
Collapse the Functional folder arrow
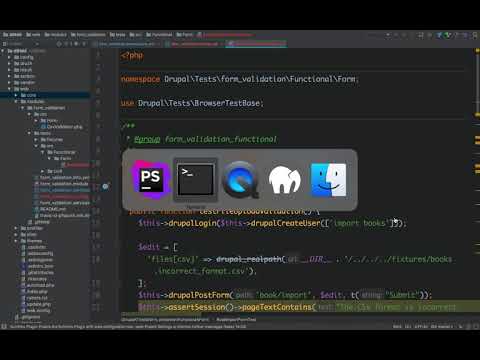tap(42, 152)
